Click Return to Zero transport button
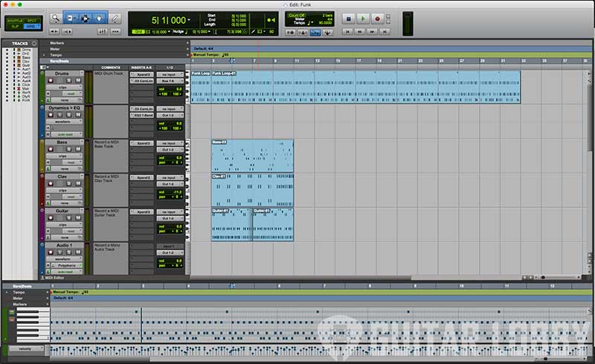 pyautogui.click(x=347, y=32)
